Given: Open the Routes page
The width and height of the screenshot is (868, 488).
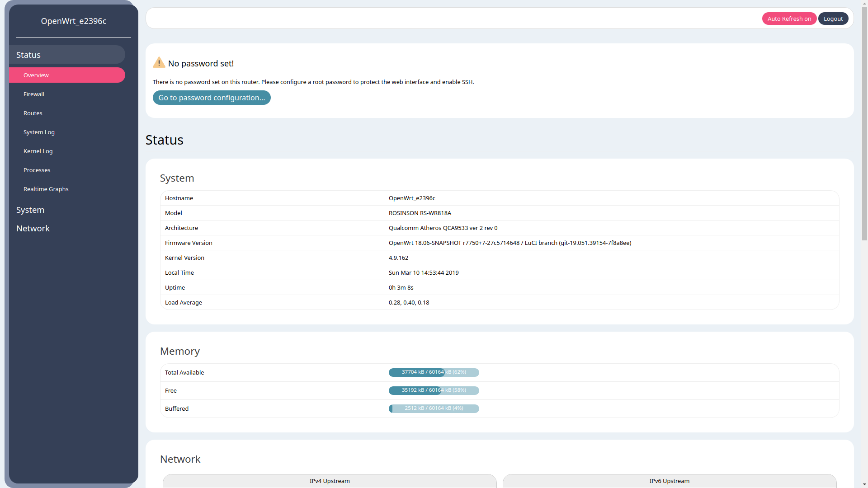Looking at the screenshot, I should coord(33,113).
